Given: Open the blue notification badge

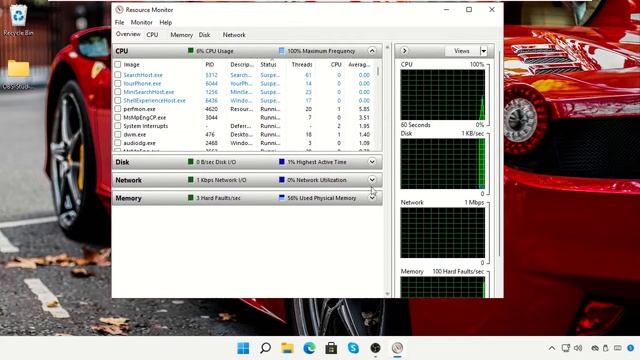Looking at the screenshot, I should click(x=631, y=348).
